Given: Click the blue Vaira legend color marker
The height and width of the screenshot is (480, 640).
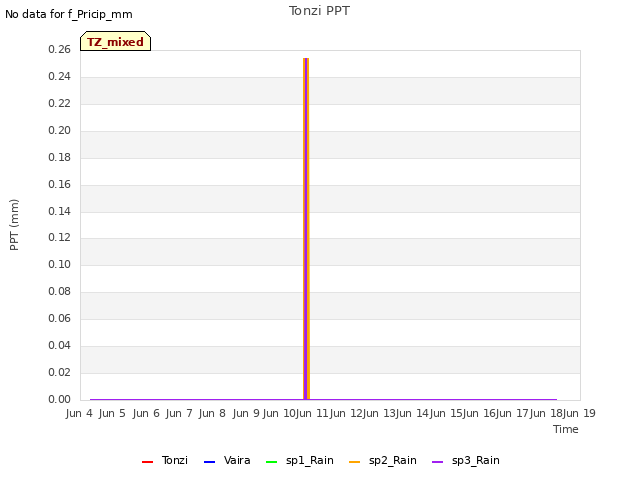Looking at the screenshot, I should (x=209, y=462).
